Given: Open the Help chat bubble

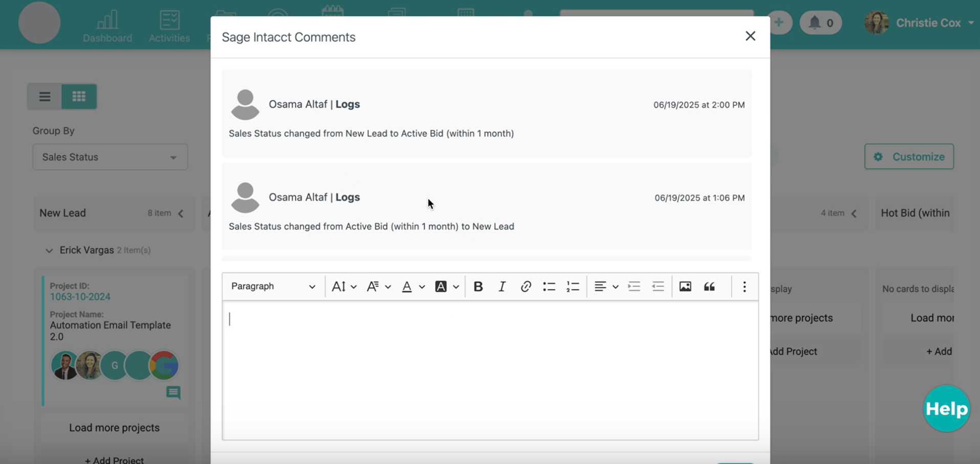Looking at the screenshot, I should coord(946,409).
